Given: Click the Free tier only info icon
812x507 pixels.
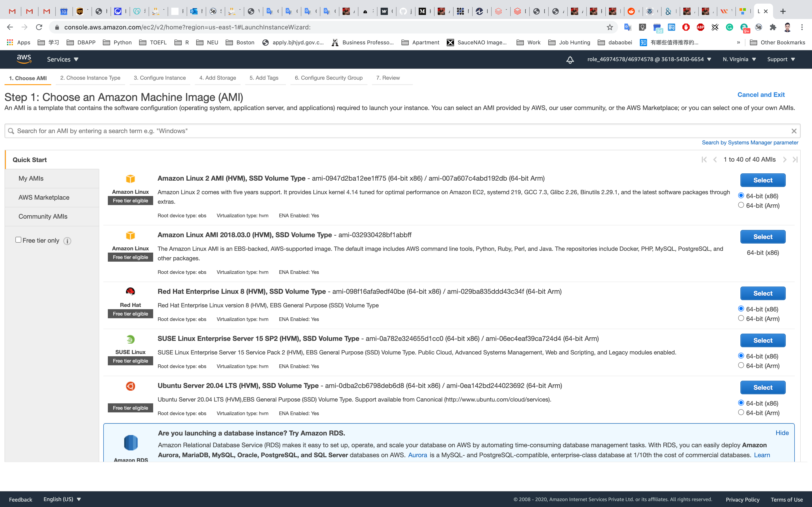Looking at the screenshot, I should pyautogui.click(x=67, y=241).
